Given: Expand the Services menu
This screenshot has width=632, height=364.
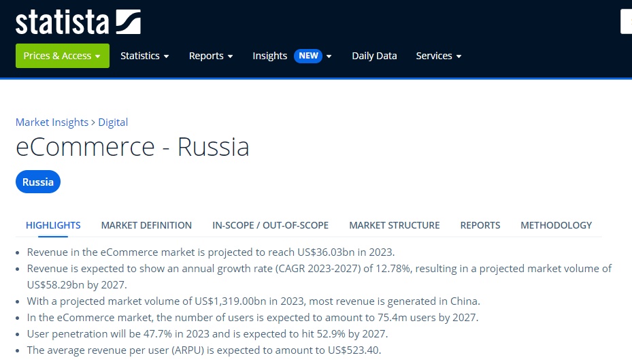Looking at the screenshot, I should 439,56.
